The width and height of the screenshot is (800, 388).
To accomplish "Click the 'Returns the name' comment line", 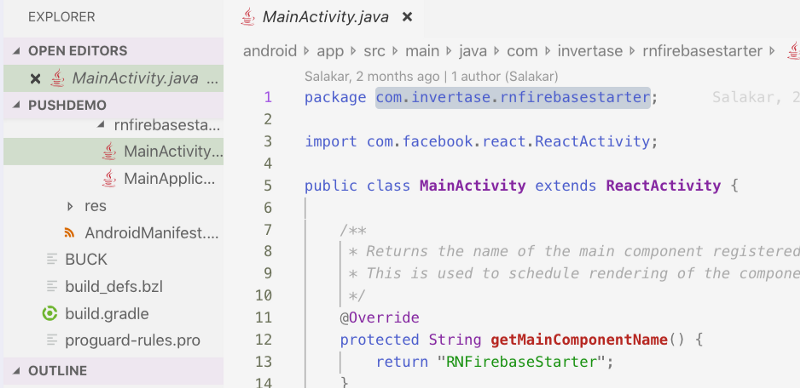I will coord(573,251).
